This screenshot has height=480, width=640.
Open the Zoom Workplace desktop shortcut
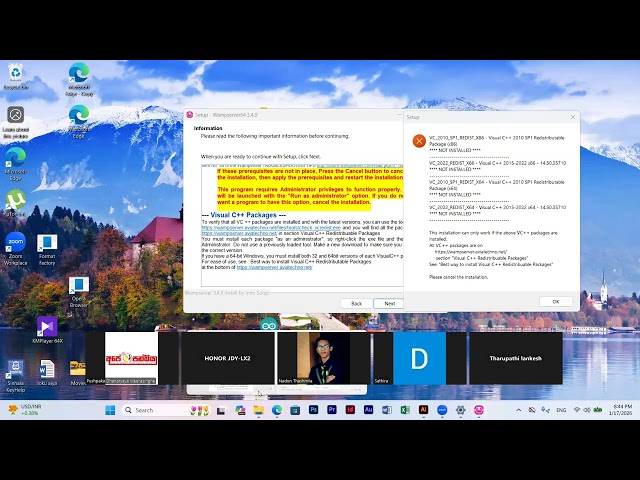tap(16, 249)
